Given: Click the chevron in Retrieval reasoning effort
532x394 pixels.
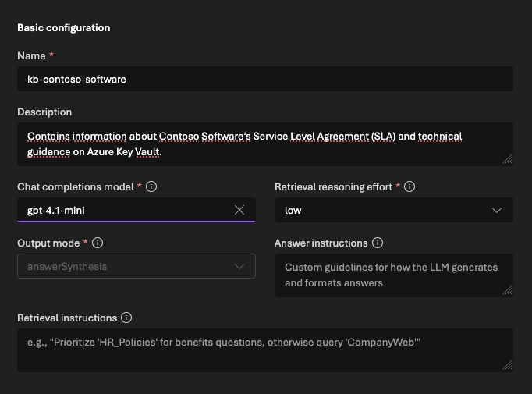Looking at the screenshot, I should (x=497, y=210).
